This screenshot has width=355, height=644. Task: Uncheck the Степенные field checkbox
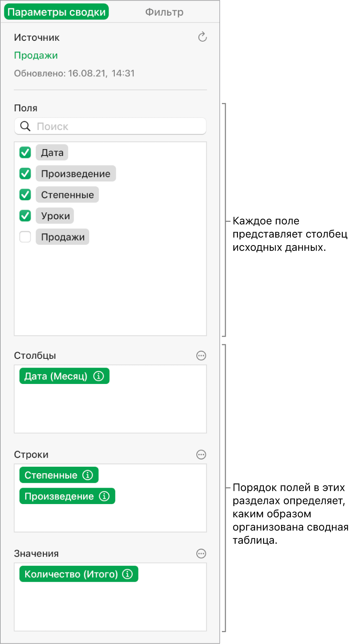click(25, 195)
